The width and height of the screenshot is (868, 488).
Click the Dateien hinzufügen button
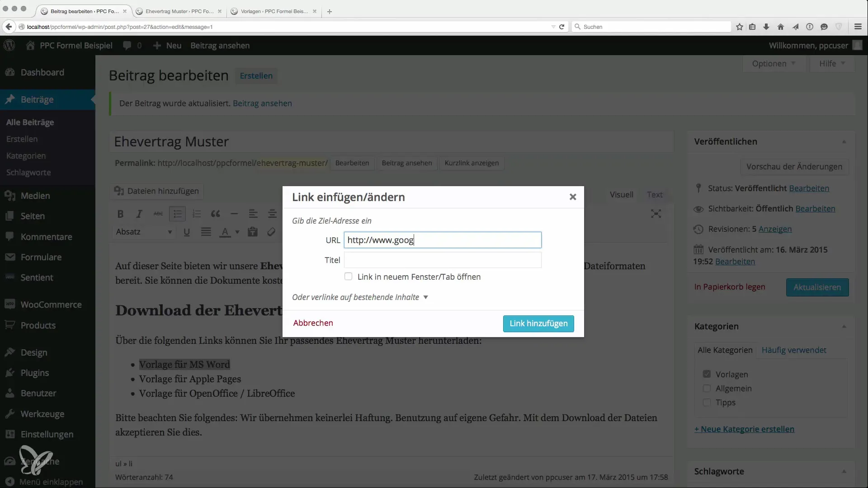tap(156, 191)
